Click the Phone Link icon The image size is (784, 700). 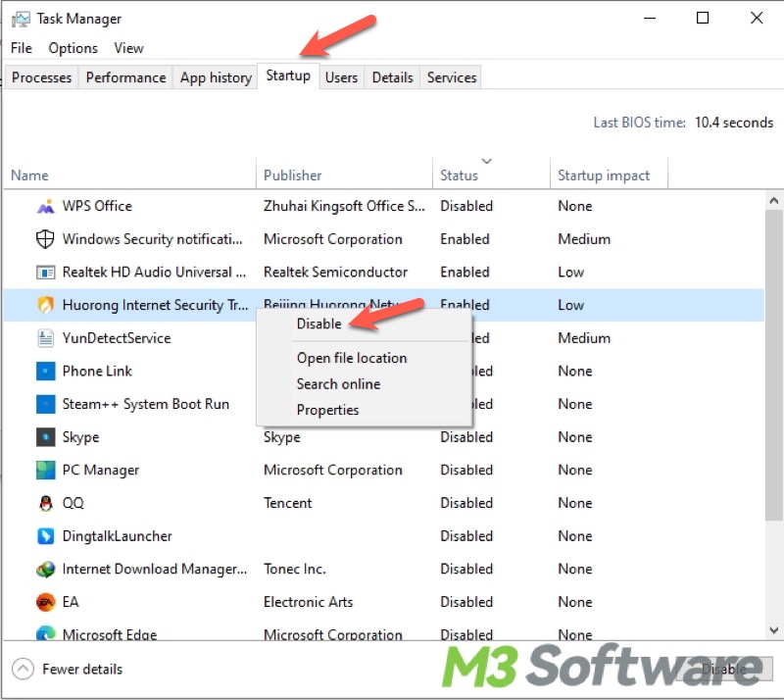[45, 372]
